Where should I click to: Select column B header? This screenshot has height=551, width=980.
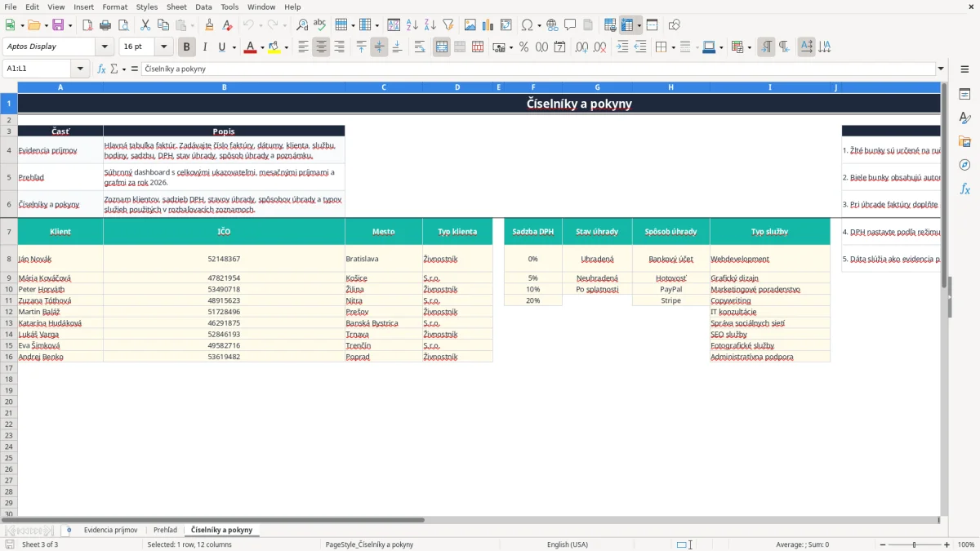pos(224,87)
